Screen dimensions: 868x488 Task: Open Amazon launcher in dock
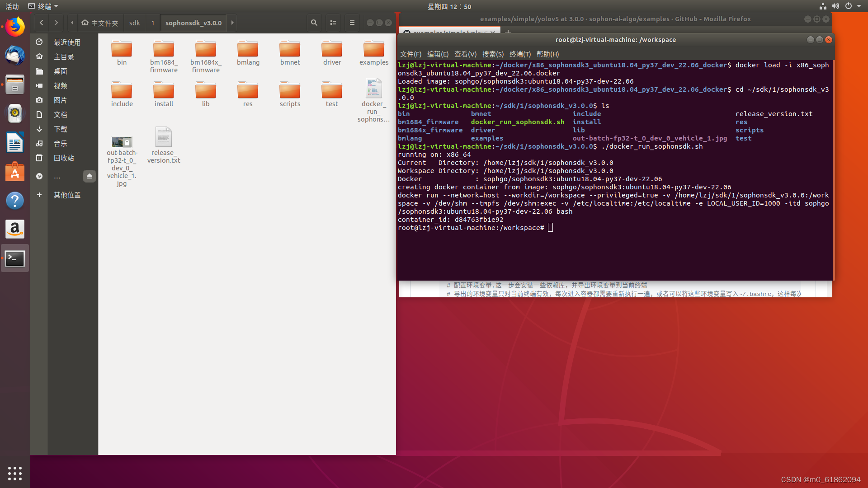15,229
